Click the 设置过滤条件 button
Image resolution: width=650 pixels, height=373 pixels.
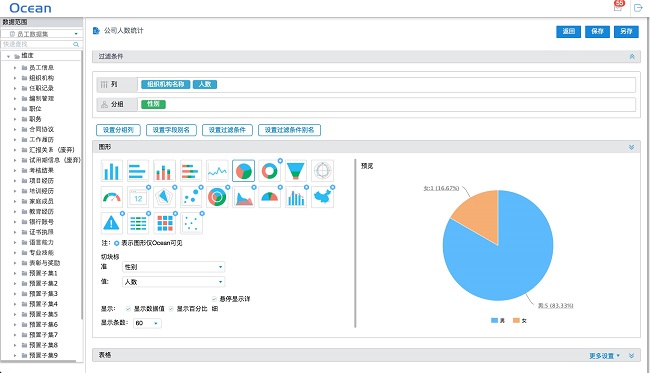pyautogui.click(x=227, y=130)
